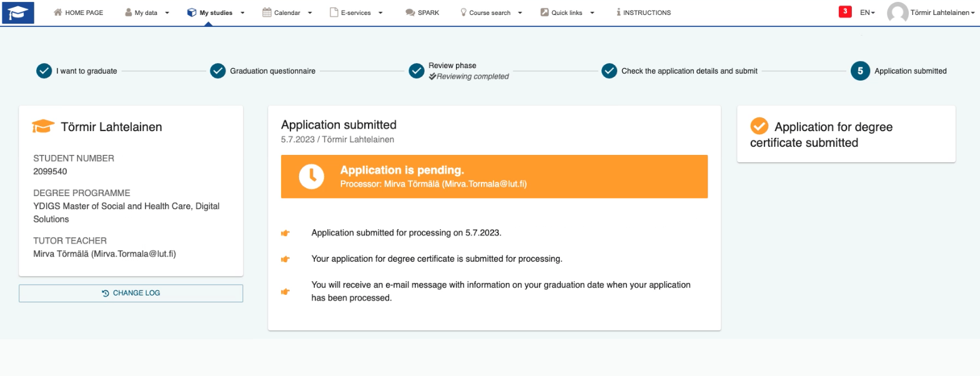This screenshot has width=980, height=376.
Task: Click hand icon beside 'You will receive an e-mail'
Action: pos(285,292)
